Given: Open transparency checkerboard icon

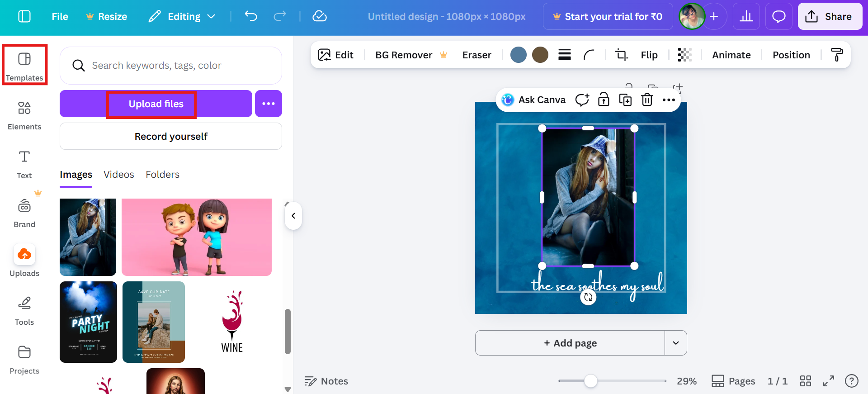Looking at the screenshot, I should (685, 55).
